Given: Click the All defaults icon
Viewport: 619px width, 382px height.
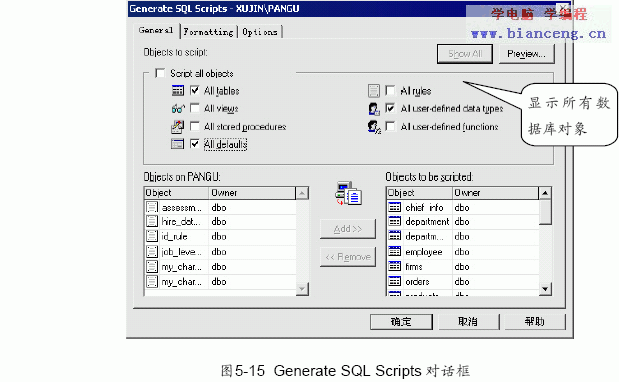Looking at the screenshot, I should (x=178, y=144).
